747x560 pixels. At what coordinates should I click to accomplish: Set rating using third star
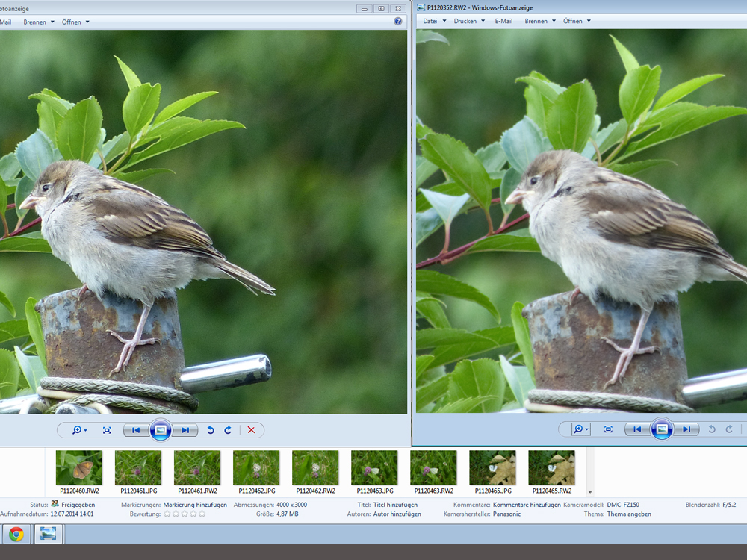184,514
